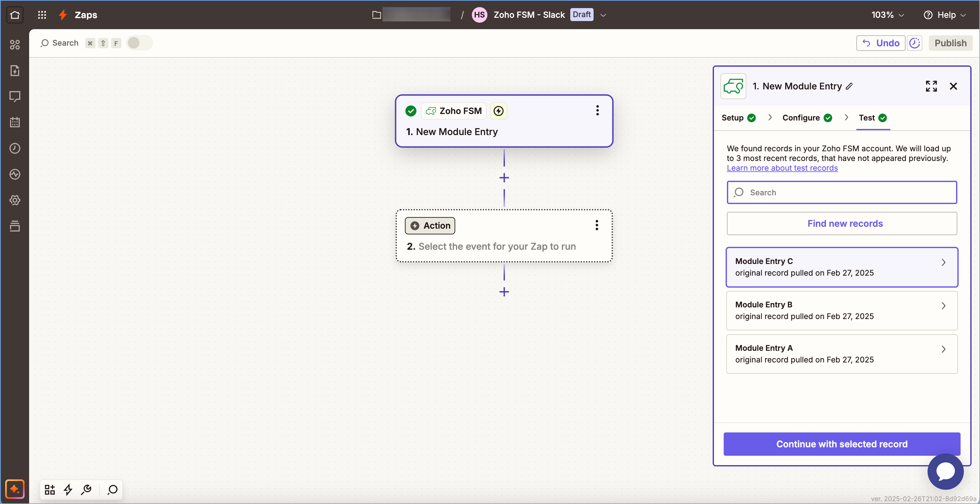980x504 pixels.
Task: Open the Zap name dropdown chevron
Action: click(603, 15)
